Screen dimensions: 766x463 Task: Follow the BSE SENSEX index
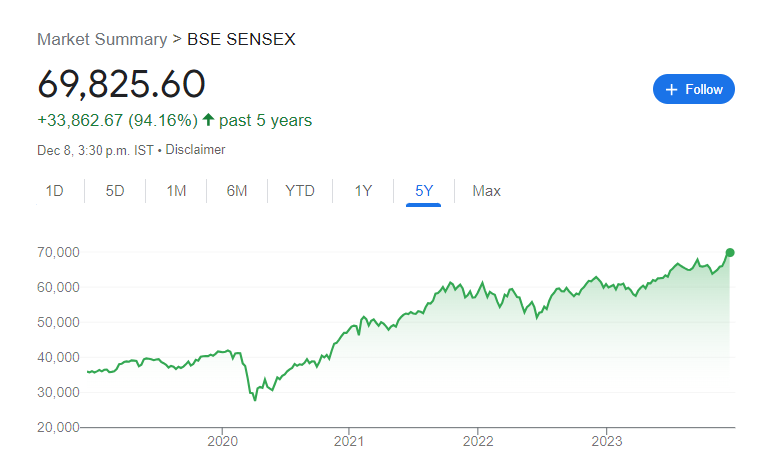[694, 89]
